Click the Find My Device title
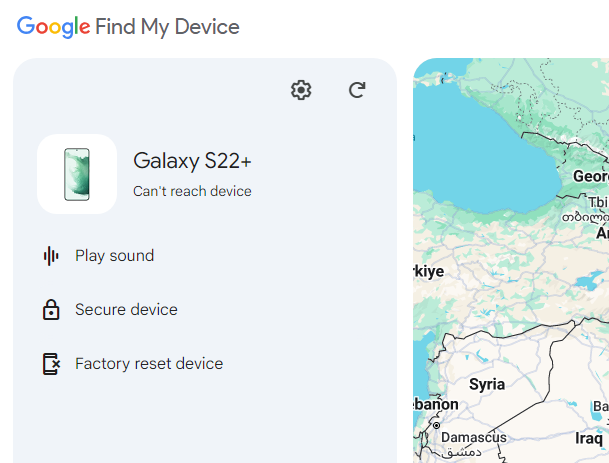609x463 pixels. tap(167, 27)
